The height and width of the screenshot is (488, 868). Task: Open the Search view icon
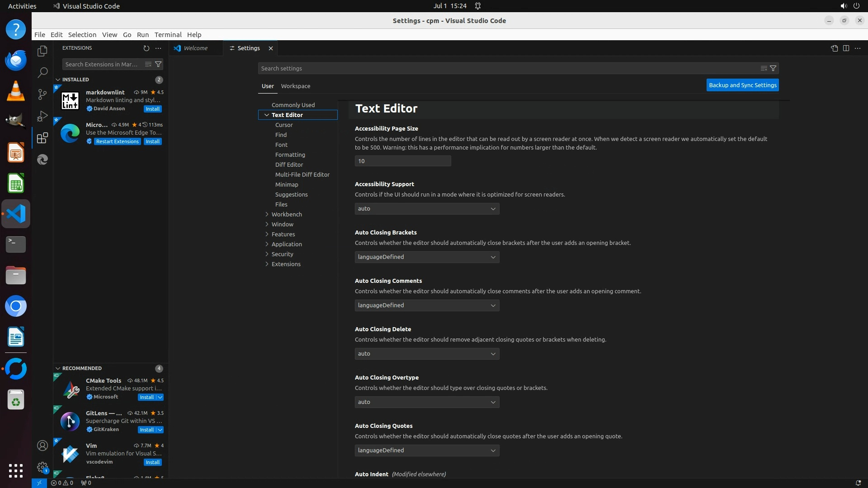tap(42, 72)
